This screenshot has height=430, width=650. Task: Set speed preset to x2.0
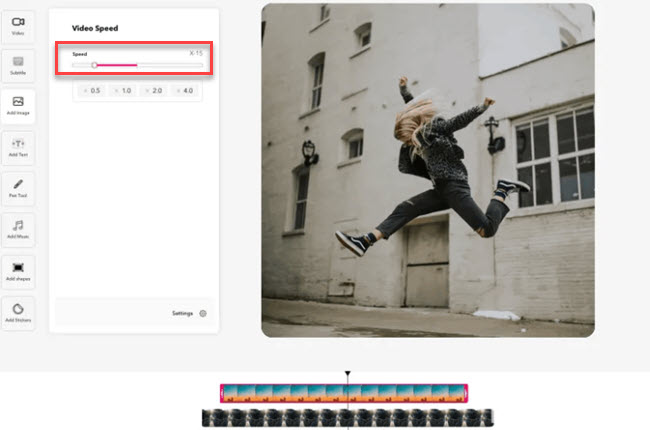(x=154, y=90)
